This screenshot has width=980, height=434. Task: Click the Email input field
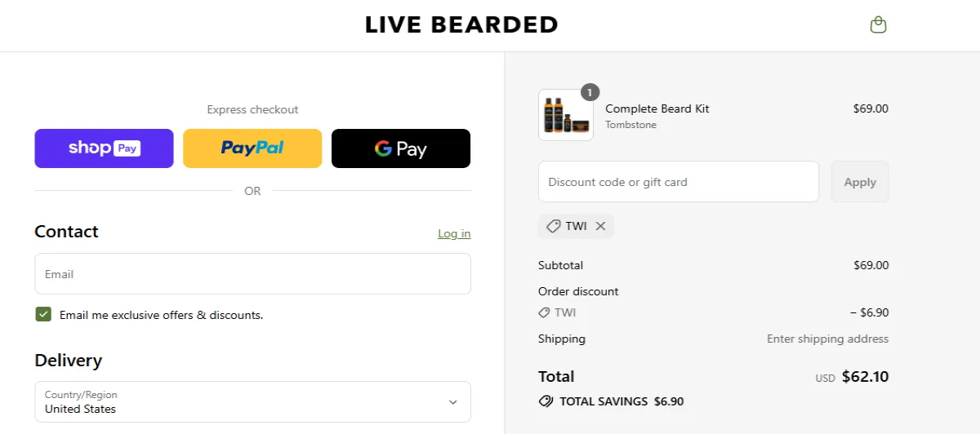coord(252,274)
